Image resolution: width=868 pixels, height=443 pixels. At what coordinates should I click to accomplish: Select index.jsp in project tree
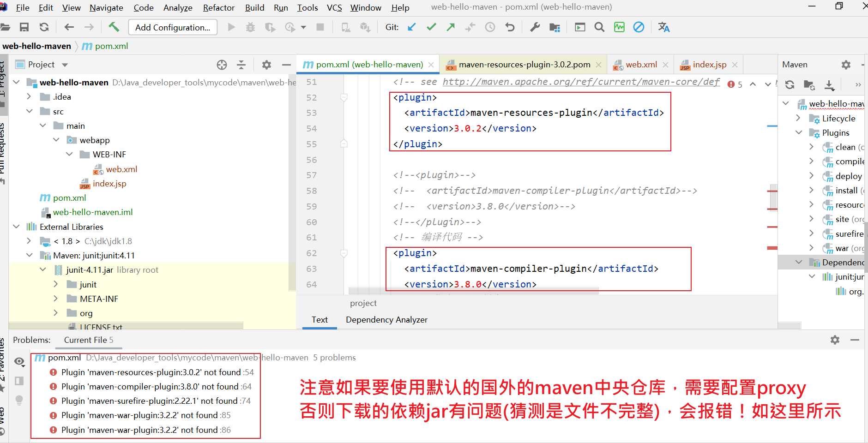click(x=109, y=184)
